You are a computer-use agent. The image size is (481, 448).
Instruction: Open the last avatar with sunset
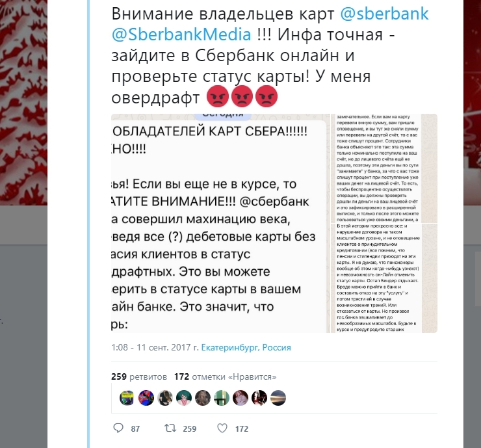point(278,398)
